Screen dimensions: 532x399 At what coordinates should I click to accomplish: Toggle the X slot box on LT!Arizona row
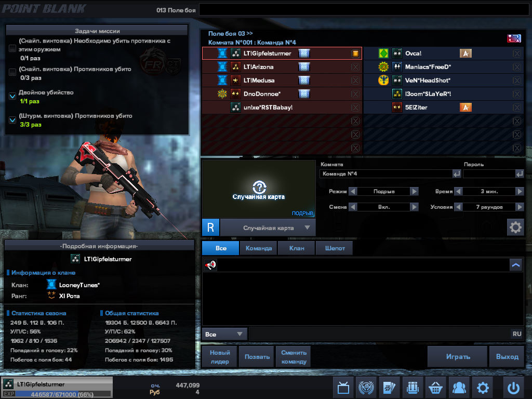pyautogui.click(x=355, y=67)
